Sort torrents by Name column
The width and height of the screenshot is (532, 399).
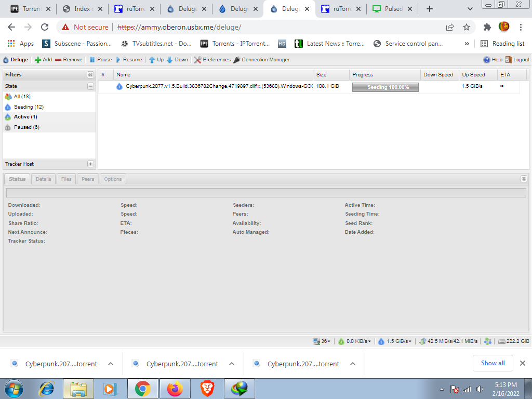(x=214, y=75)
